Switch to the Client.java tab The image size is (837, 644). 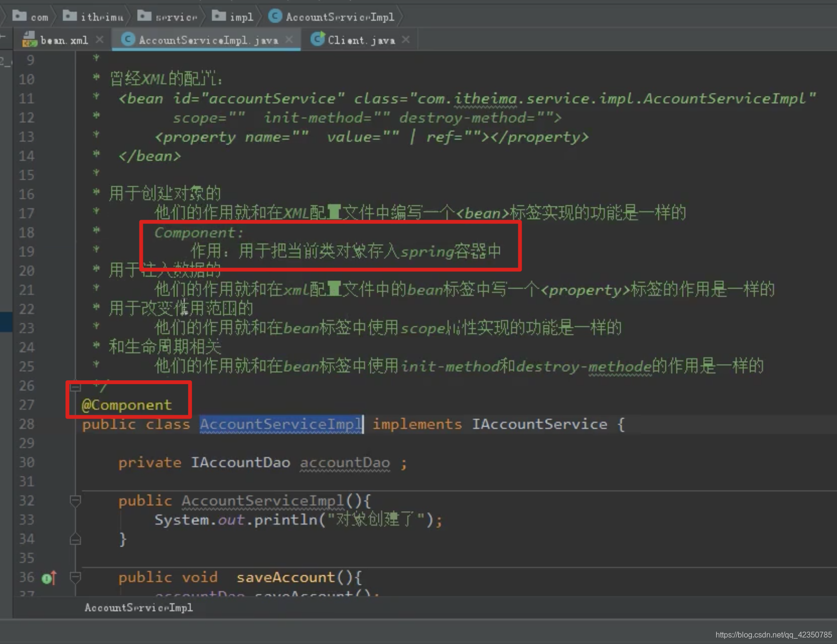point(361,40)
